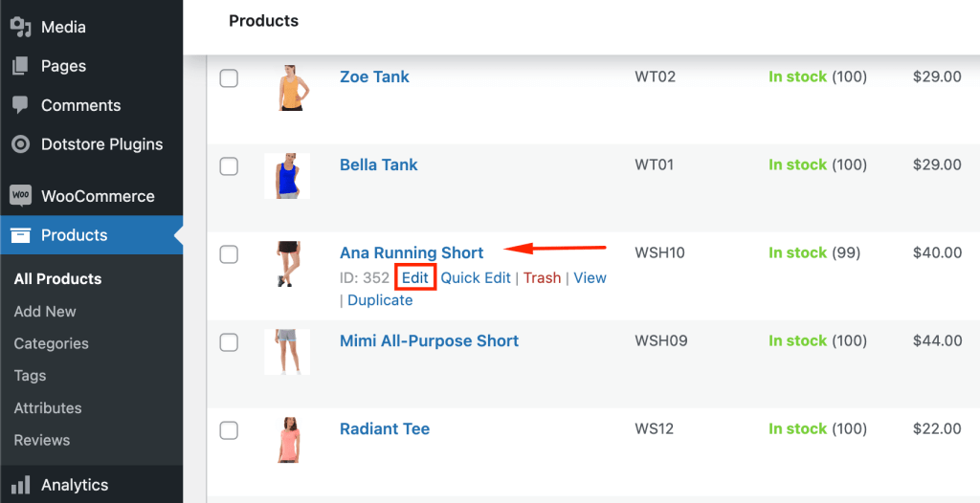
Task: Click the WooCommerce Woo logo icon
Action: pyautogui.click(x=21, y=196)
